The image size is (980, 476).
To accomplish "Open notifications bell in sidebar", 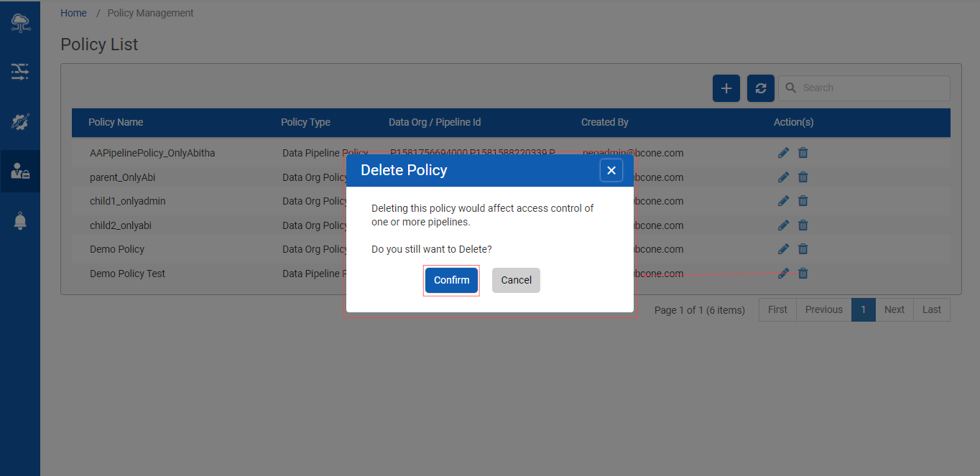I will point(20,221).
